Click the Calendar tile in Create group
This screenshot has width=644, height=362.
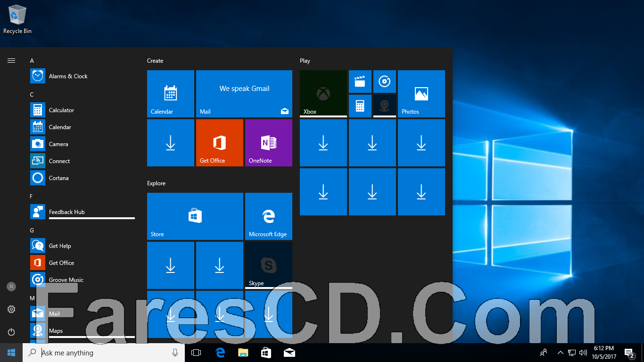[171, 94]
